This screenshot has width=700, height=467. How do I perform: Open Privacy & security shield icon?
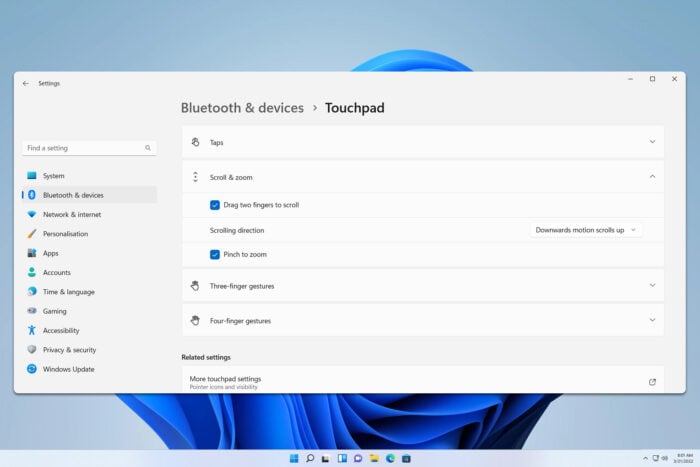click(32, 350)
